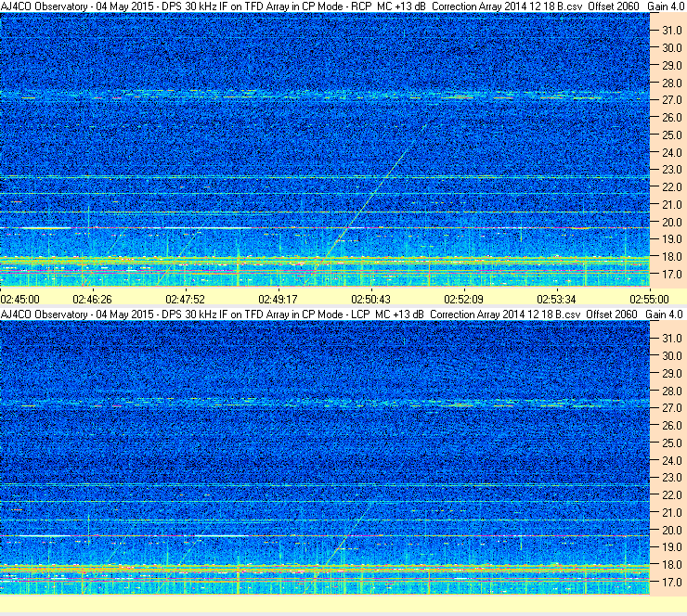687x616 pixels.
Task: Click 22.0 on the RCP frequency axis
Action: pos(671,187)
